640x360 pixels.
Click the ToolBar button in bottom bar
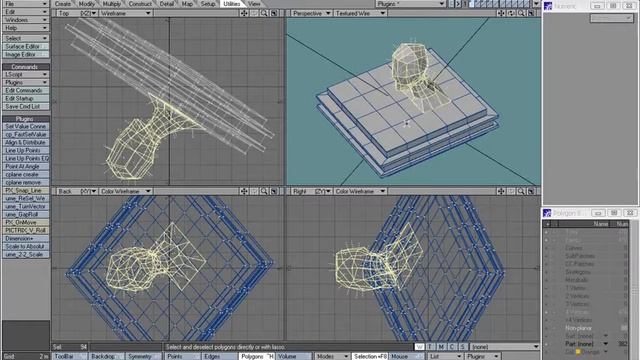pyautogui.click(x=69, y=356)
